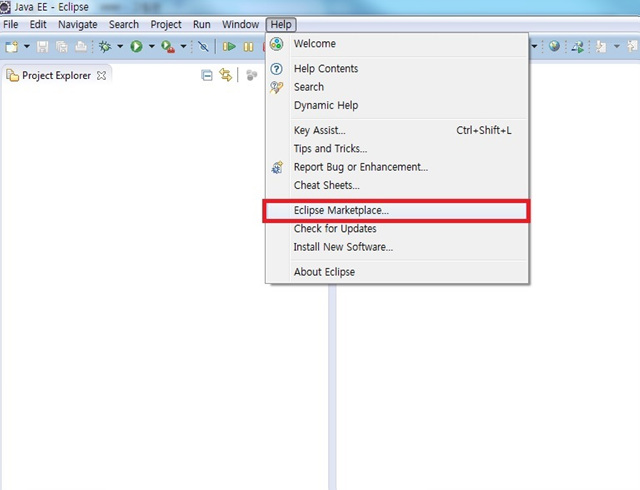Image resolution: width=640 pixels, height=490 pixels.
Task: Toggle Link with Editor in Project Explorer
Action: coord(226,75)
